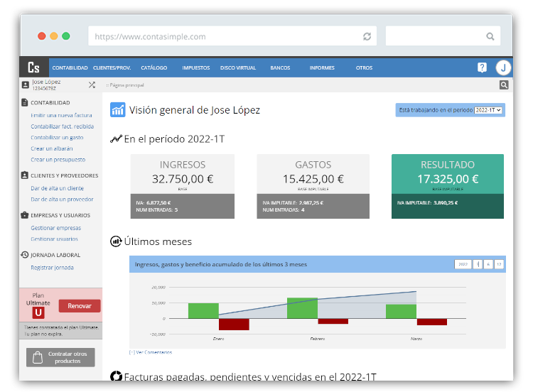This screenshot has height=392, width=533.
Task: Click the red Enero expenses bar
Action: pyautogui.click(x=234, y=325)
